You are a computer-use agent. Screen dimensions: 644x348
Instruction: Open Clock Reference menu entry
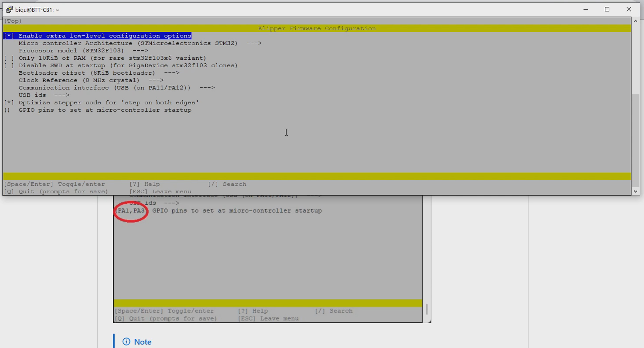[91, 80]
